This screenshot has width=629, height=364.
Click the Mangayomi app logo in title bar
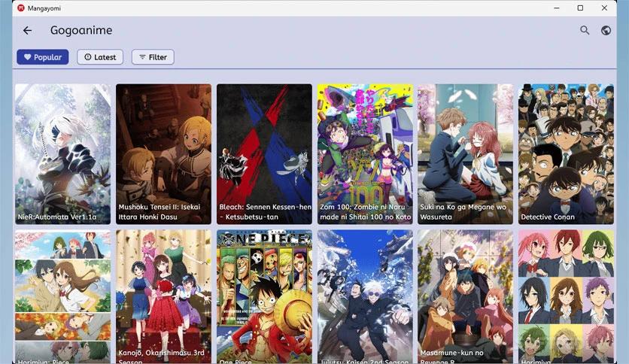tap(21, 8)
